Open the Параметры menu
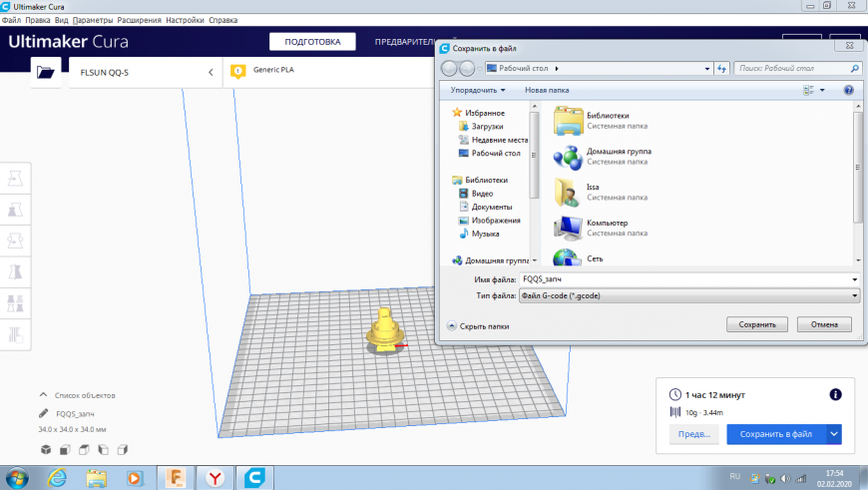This screenshot has height=490, width=868. tap(93, 20)
